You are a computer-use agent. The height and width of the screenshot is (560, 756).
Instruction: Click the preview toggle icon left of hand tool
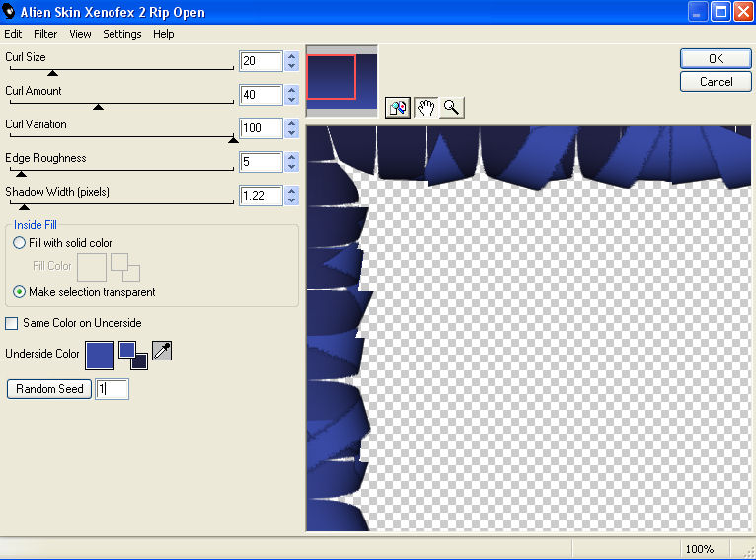click(x=398, y=108)
